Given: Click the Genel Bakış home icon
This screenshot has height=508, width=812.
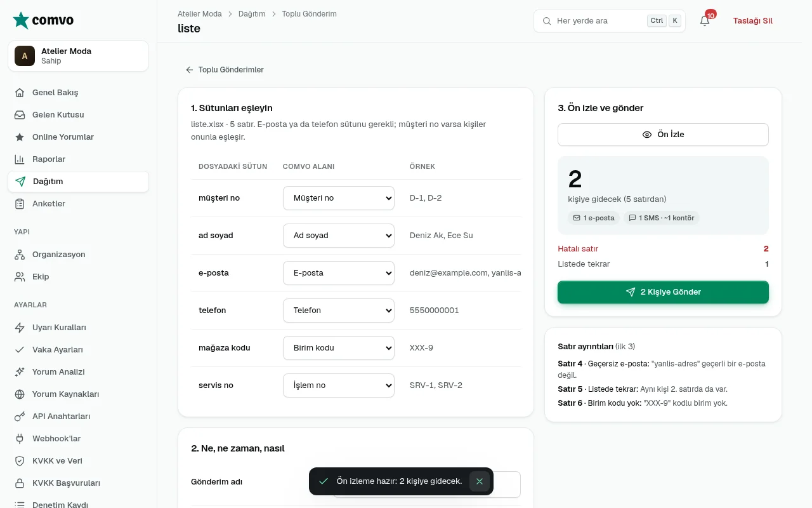Looking at the screenshot, I should (x=20, y=93).
